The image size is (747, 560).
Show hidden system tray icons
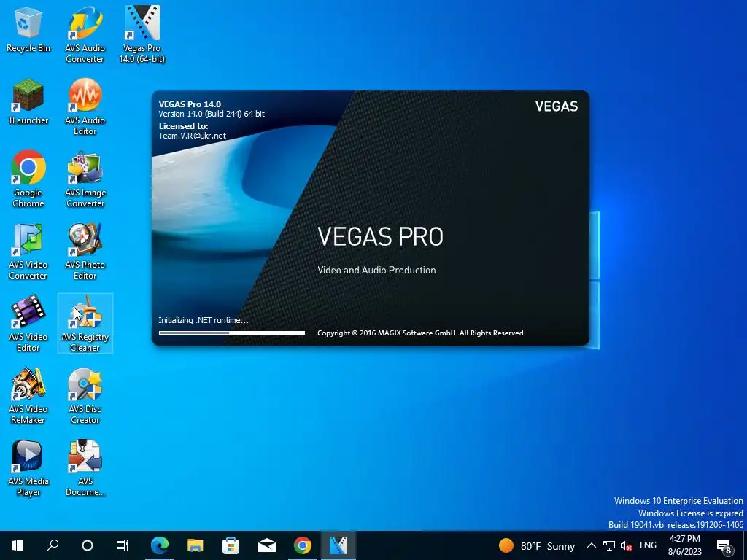coord(591,545)
